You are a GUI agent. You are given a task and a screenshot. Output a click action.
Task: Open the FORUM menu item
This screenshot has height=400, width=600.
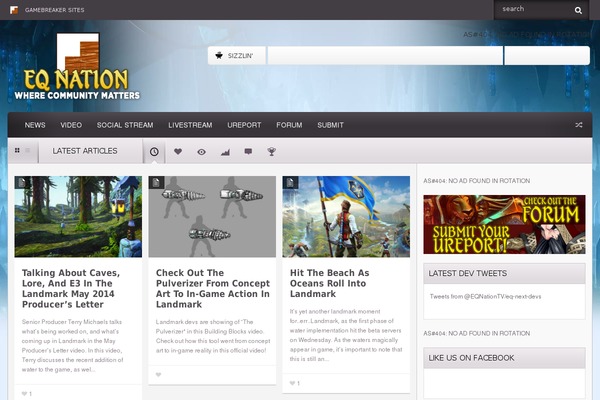[x=289, y=125]
